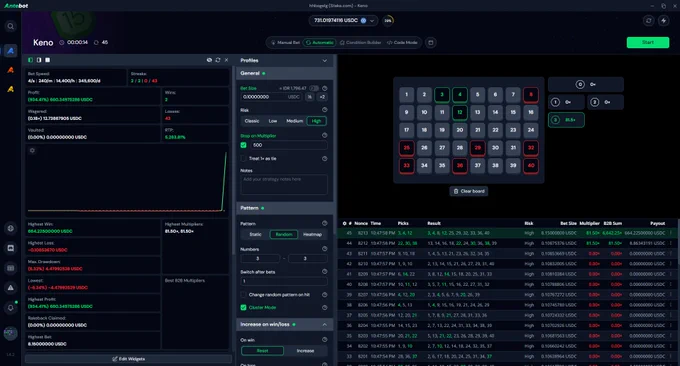Select the Medium risk option
Image resolution: width=680 pixels, height=366 pixels.
pos(294,121)
